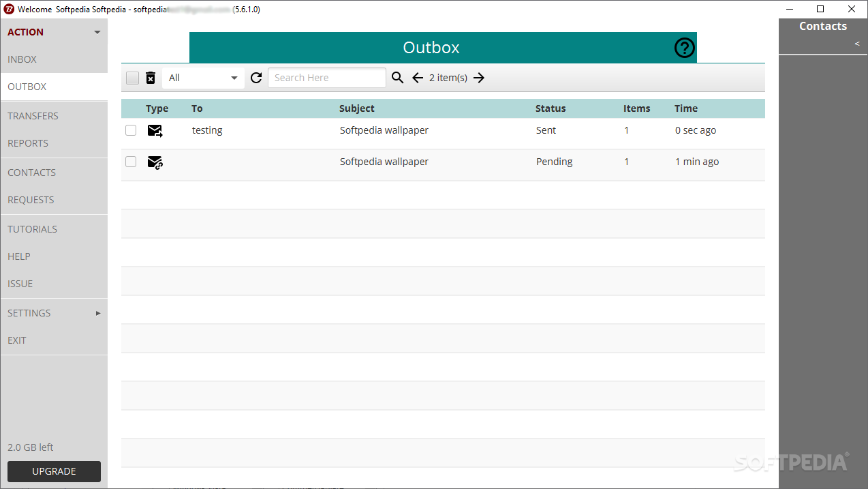Click recipient 'testing' in first row
This screenshot has height=489, width=868.
pyautogui.click(x=207, y=130)
